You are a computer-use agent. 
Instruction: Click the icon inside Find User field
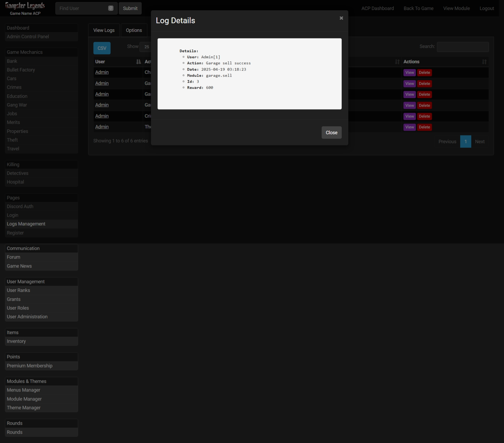click(111, 8)
